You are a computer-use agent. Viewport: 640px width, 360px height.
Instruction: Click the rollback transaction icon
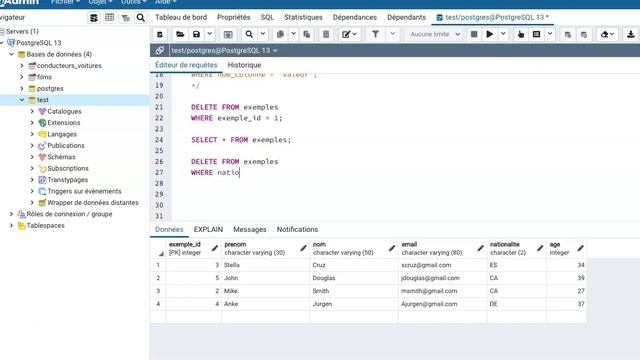584,34
